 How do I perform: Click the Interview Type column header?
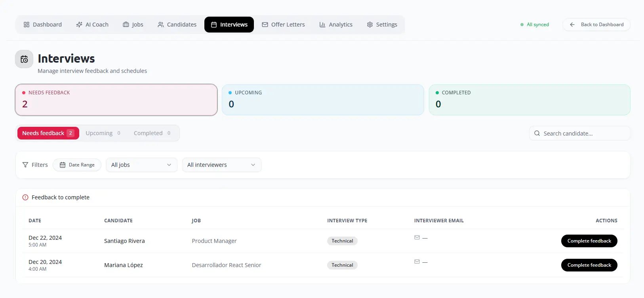click(x=347, y=221)
